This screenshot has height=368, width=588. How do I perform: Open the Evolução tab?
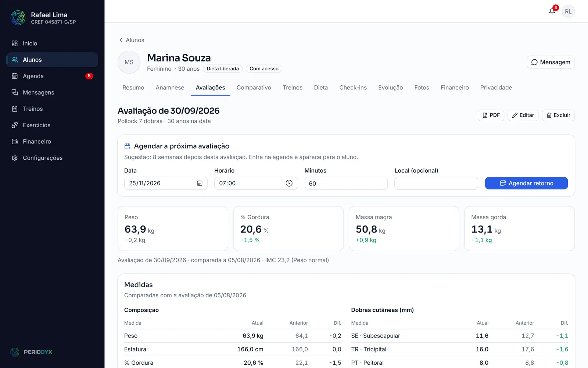pyautogui.click(x=391, y=88)
